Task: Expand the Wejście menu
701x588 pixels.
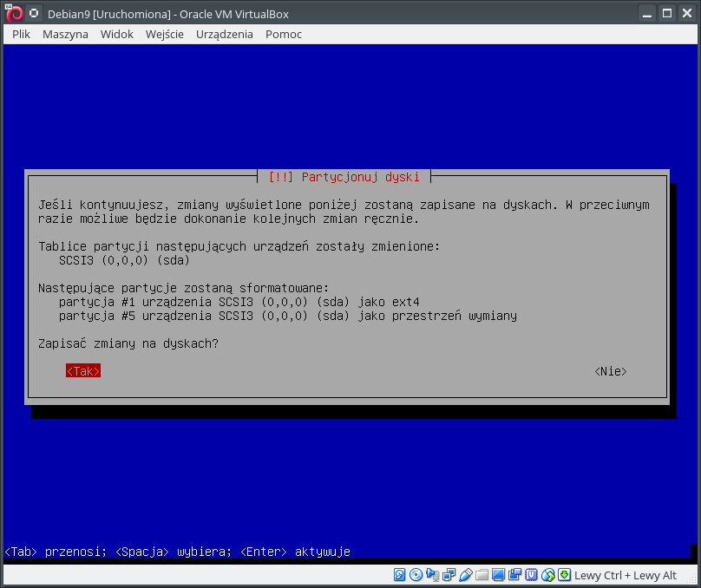Action: click(x=164, y=34)
